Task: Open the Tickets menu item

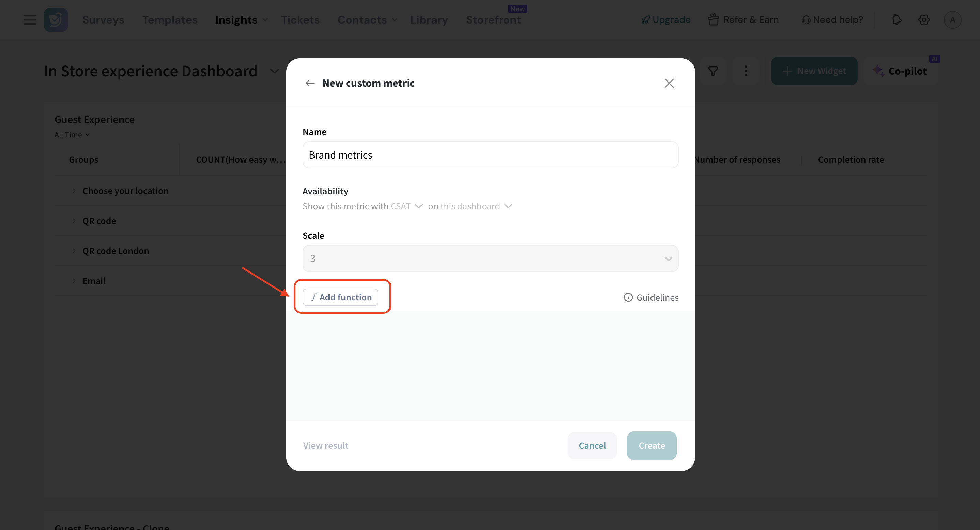Action: [x=300, y=20]
